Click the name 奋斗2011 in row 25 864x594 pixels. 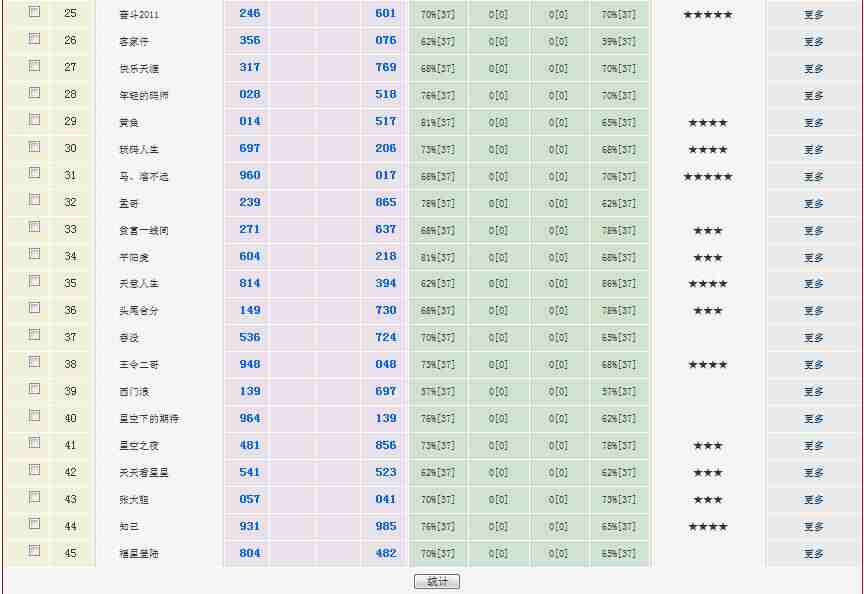coord(139,15)
